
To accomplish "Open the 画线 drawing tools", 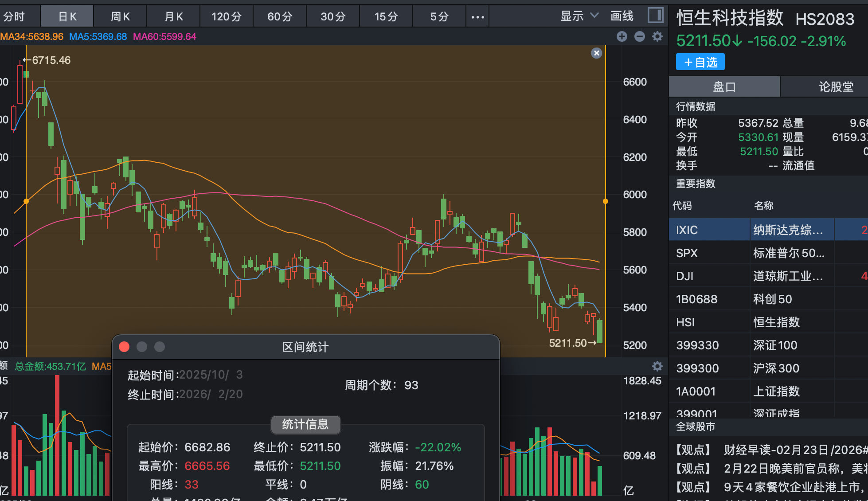I will coord(622,16).
